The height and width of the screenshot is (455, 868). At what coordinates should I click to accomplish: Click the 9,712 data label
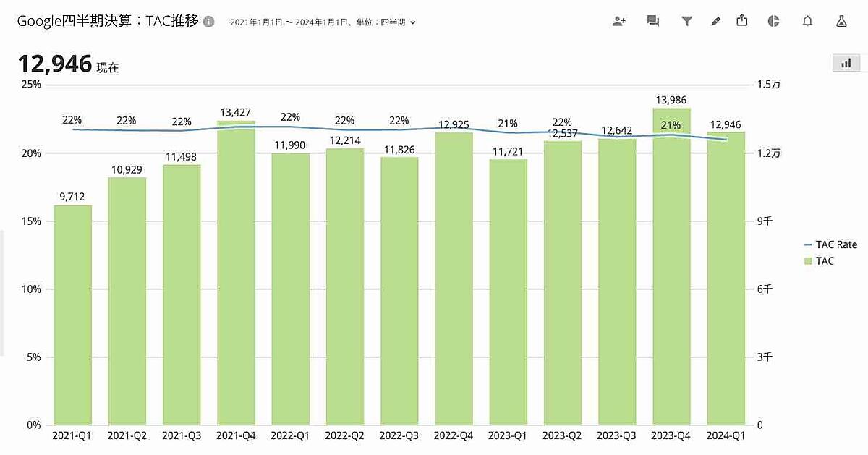pos(72,195)
